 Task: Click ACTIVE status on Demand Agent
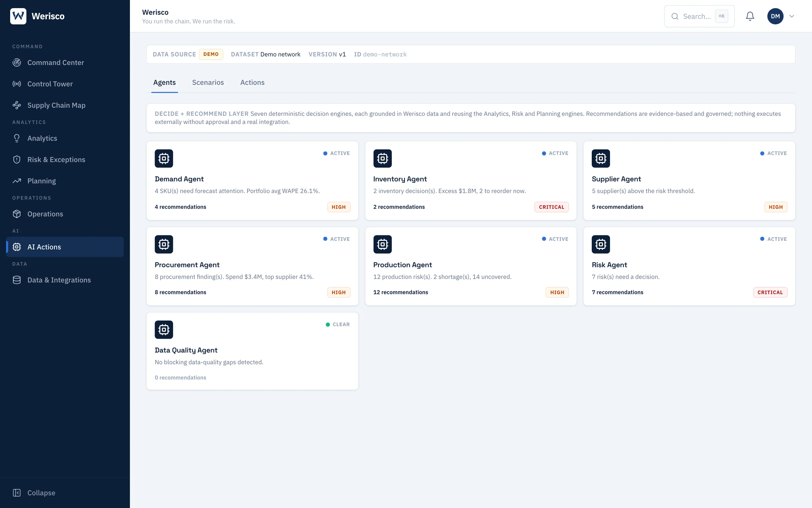point(336,153)
